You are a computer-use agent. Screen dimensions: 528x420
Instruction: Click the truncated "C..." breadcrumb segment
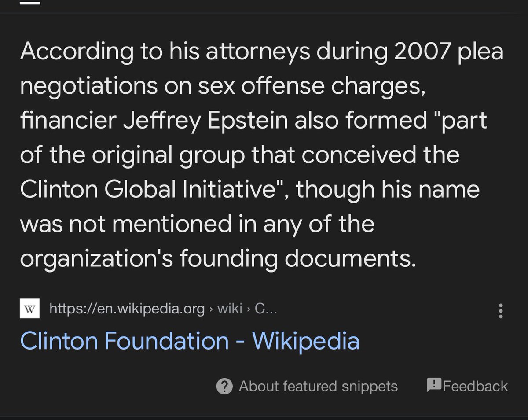click(266, 309)
